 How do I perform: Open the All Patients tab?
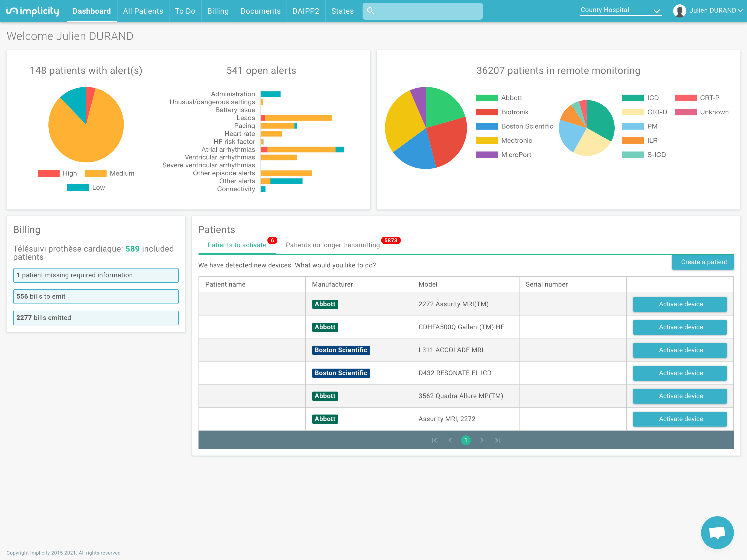tap(143, 11)
